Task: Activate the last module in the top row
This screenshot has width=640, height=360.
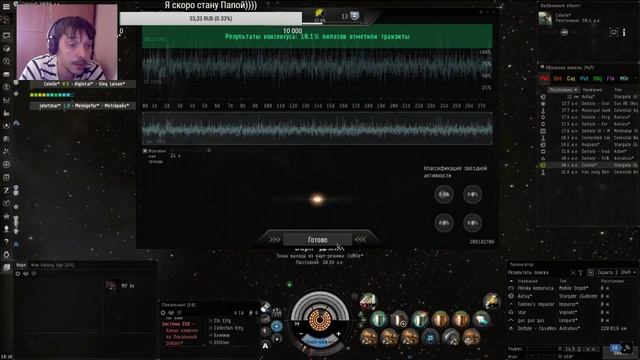Action: pyautogui.click(x=482, y=319)
